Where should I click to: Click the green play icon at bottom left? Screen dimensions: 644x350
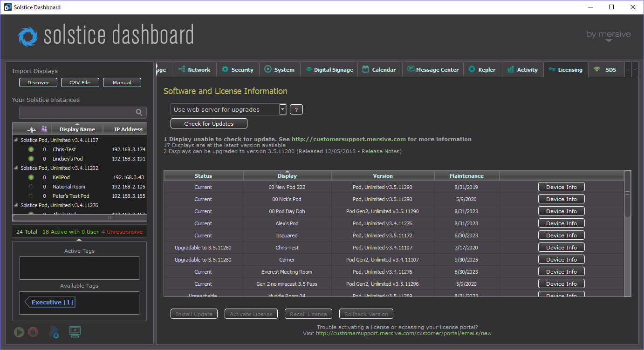(x=19, y=332)
